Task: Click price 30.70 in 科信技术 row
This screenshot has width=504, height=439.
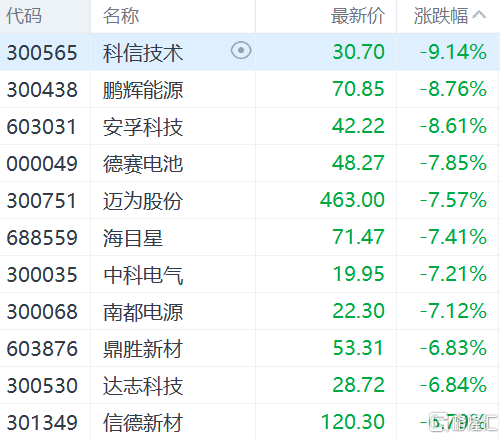Action: tap(359, 52)
